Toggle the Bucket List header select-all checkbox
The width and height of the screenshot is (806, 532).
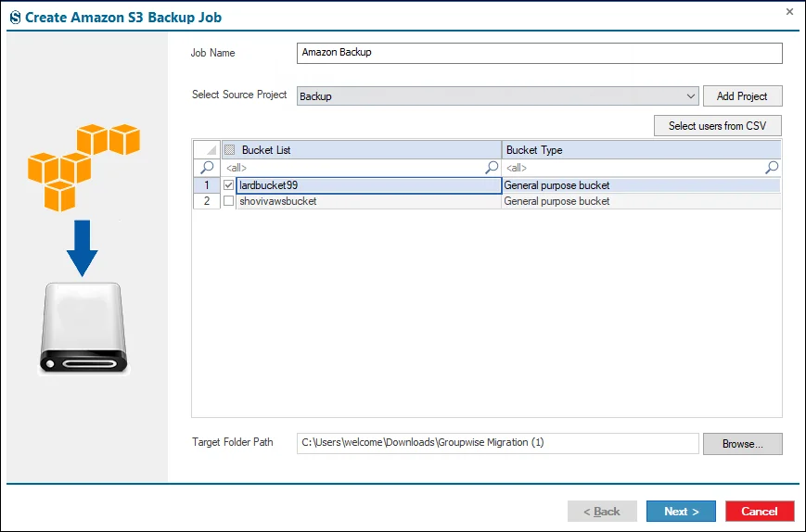(x=230, y=149)
